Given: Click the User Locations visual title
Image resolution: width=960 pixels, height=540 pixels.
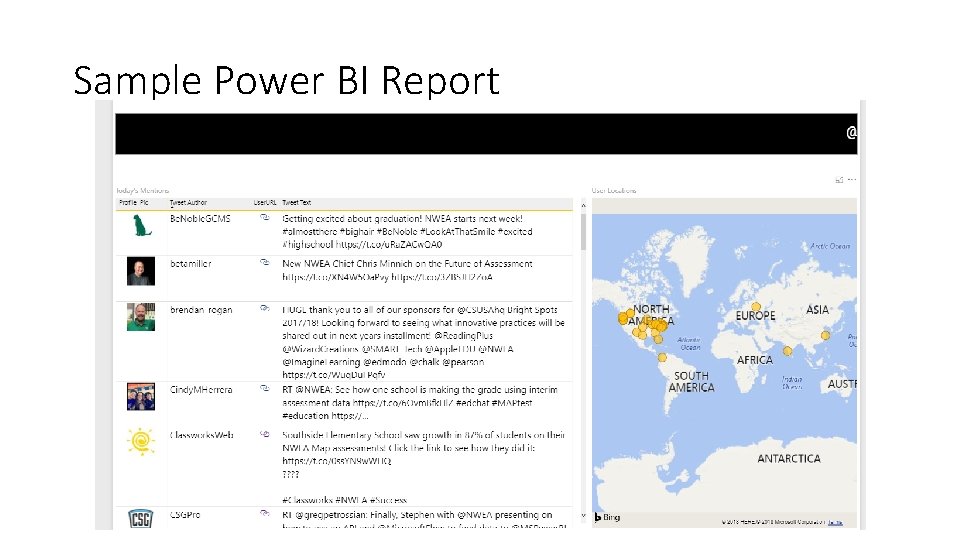Looking at the screenshot, I should [x=613, y=190].
